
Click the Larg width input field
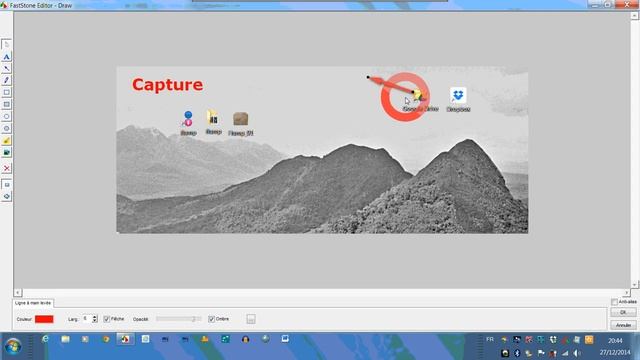pyautogui.click(x=87, y=319)
